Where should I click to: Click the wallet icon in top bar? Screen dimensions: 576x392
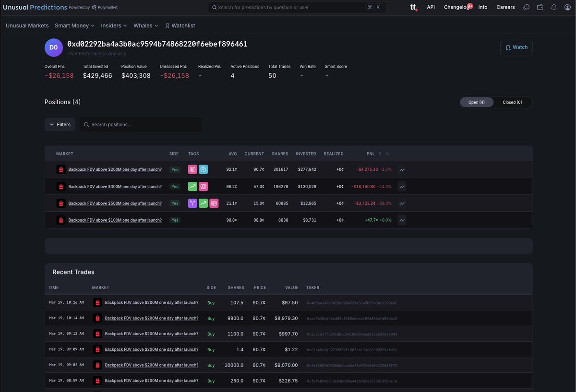coord(540,7)
